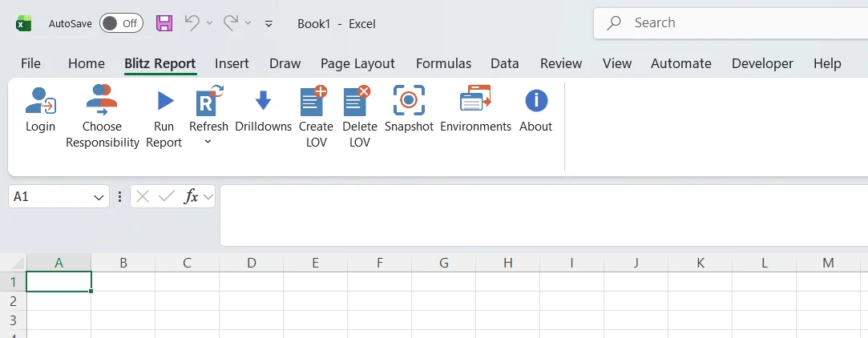Expand the Customize Quick Access Toolbar menu

(x=269, y=23)
